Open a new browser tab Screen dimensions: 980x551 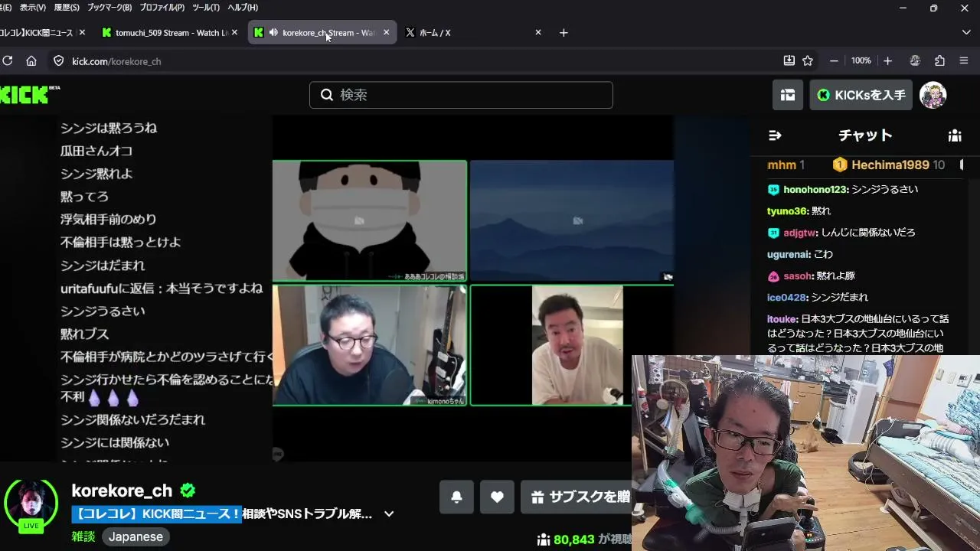563,32
